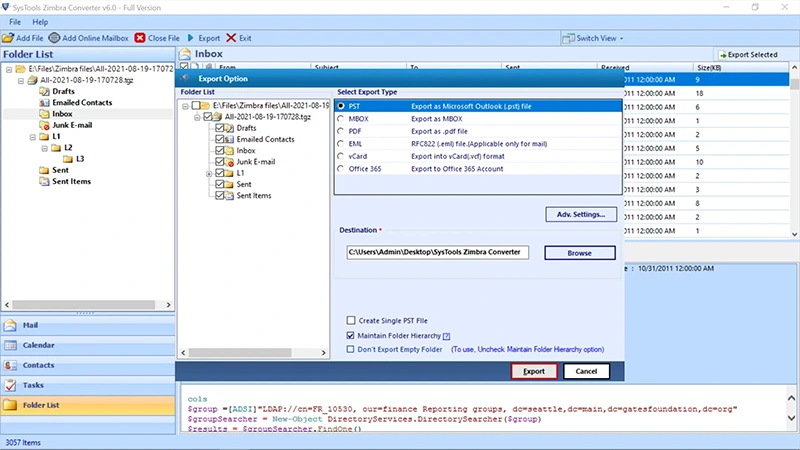
Task: Click the Add File toolbar icon
Action: coord(9,38)
